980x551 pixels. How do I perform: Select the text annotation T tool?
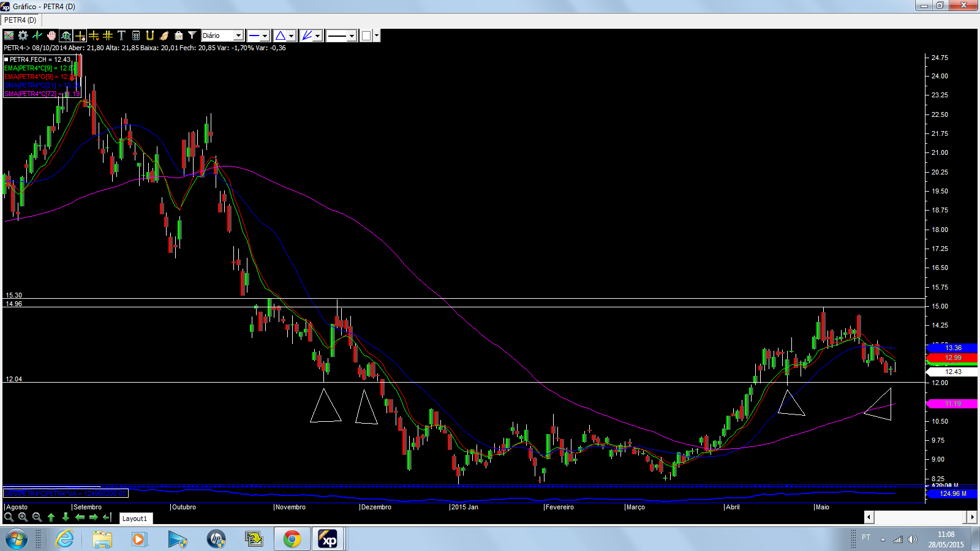click(121, 36)
